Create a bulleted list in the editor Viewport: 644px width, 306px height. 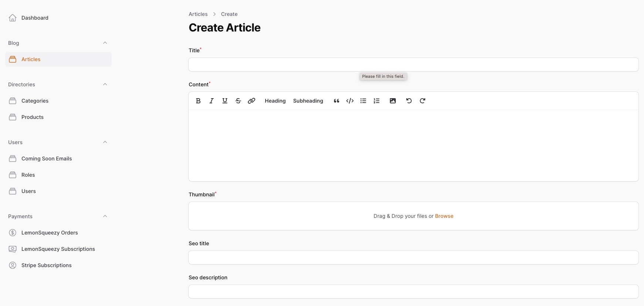click(363, 101)
